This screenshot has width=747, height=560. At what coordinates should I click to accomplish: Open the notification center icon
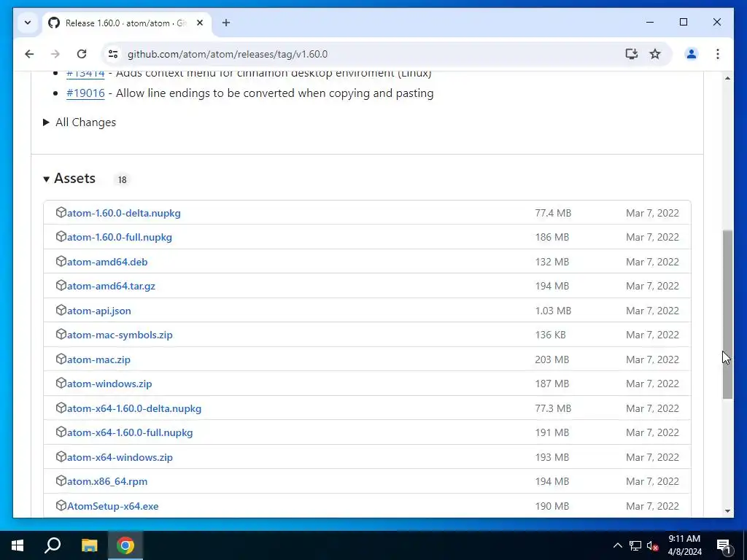click(x=724, y=545)
